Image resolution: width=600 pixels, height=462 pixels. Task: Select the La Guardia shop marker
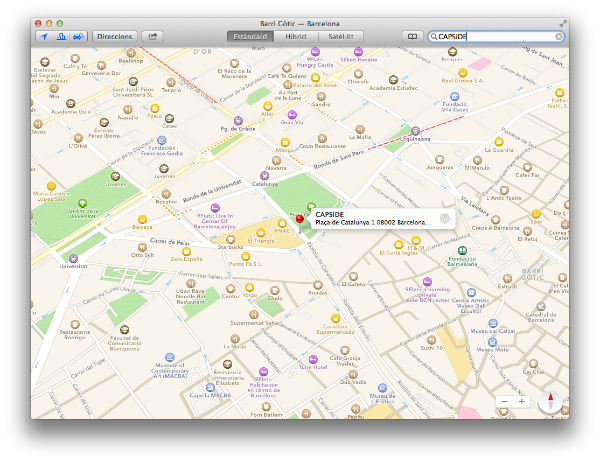pyautogui.click(x=498, y=142)
